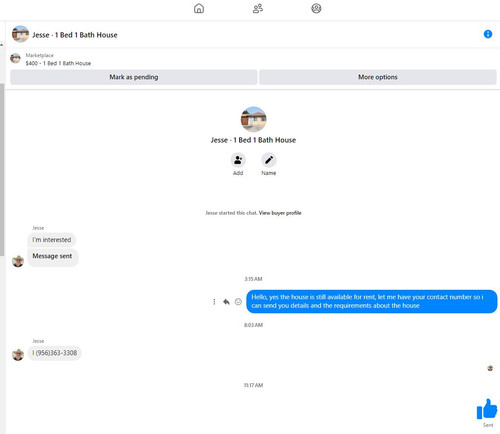Open more options dots beside blue message
Viewport: 500px width, 434px height.
point(214,302)
